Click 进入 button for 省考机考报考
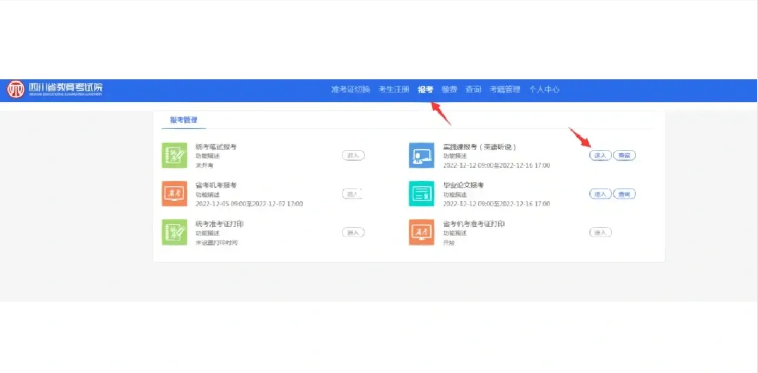The height and width of the screenshot is (373, 758). (352, 194)
